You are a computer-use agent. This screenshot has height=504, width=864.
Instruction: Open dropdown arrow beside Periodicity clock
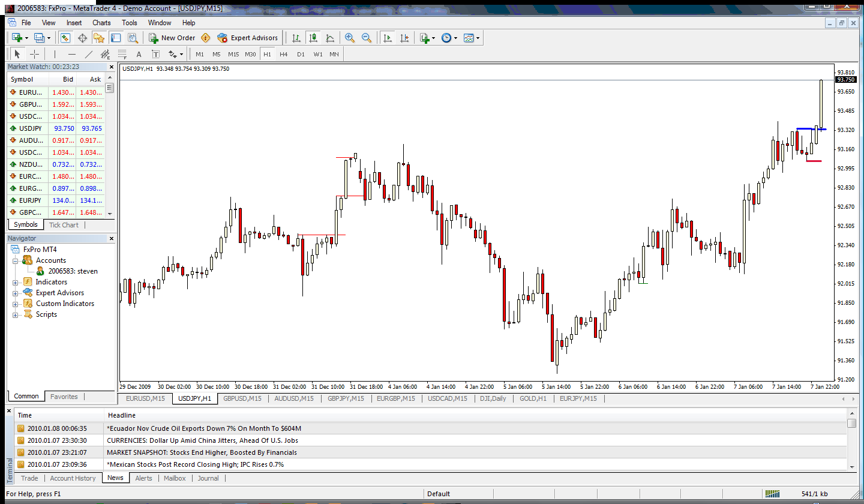click(x=456, y=38)
